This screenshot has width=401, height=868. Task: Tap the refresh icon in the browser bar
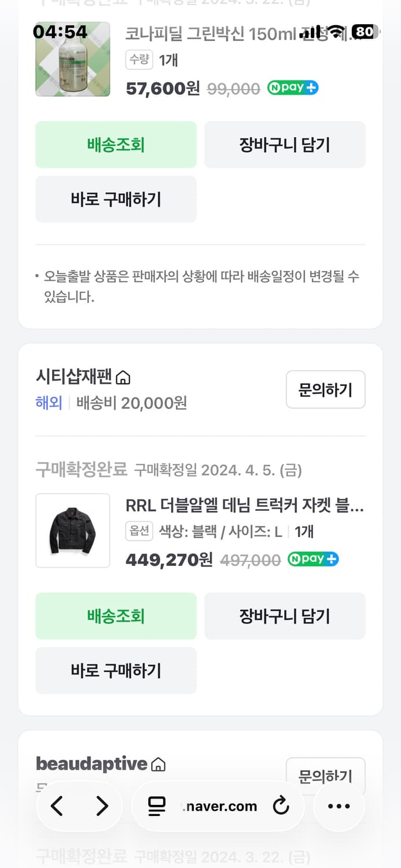point(281,806)
